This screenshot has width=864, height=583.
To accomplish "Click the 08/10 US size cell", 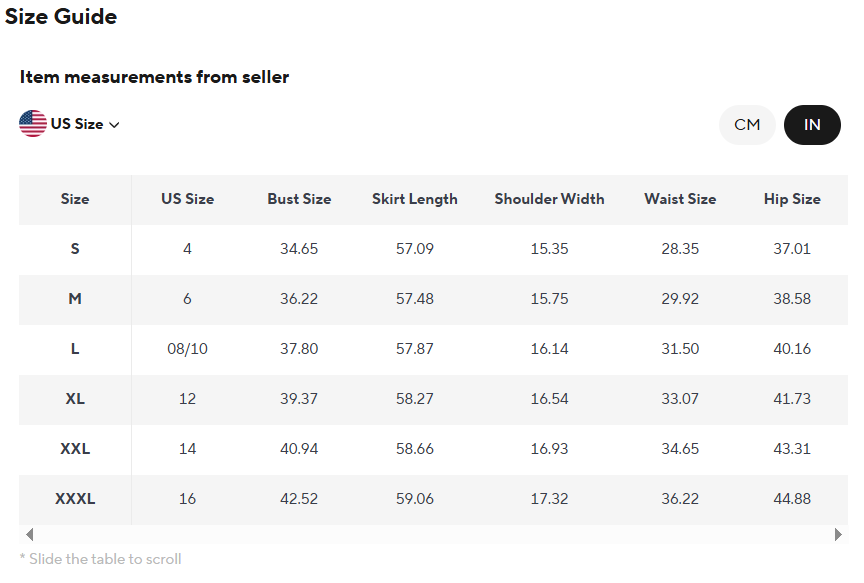I will pos(187,349).
